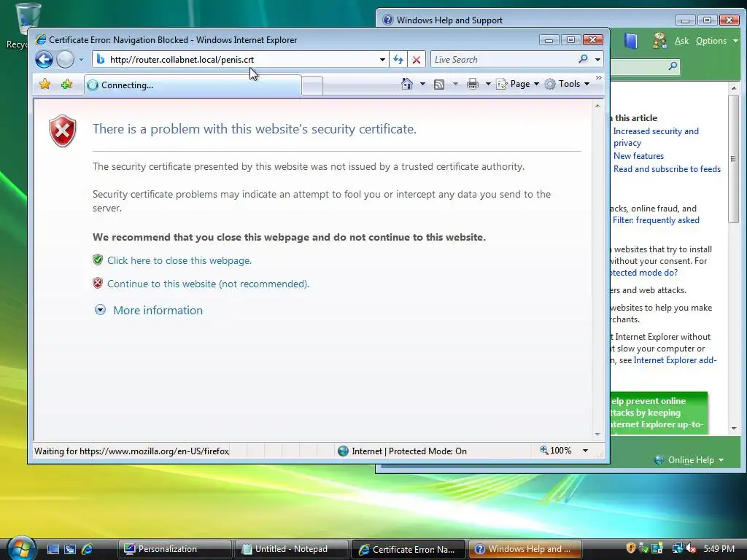
Task: Click the security shield alert tray icon
Action: click(631, 548)
